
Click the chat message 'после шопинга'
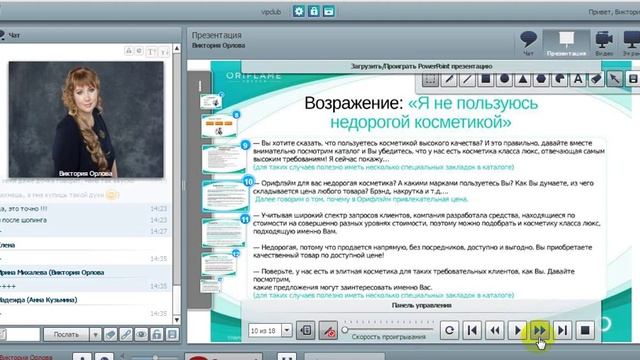(x=24, y=220)
